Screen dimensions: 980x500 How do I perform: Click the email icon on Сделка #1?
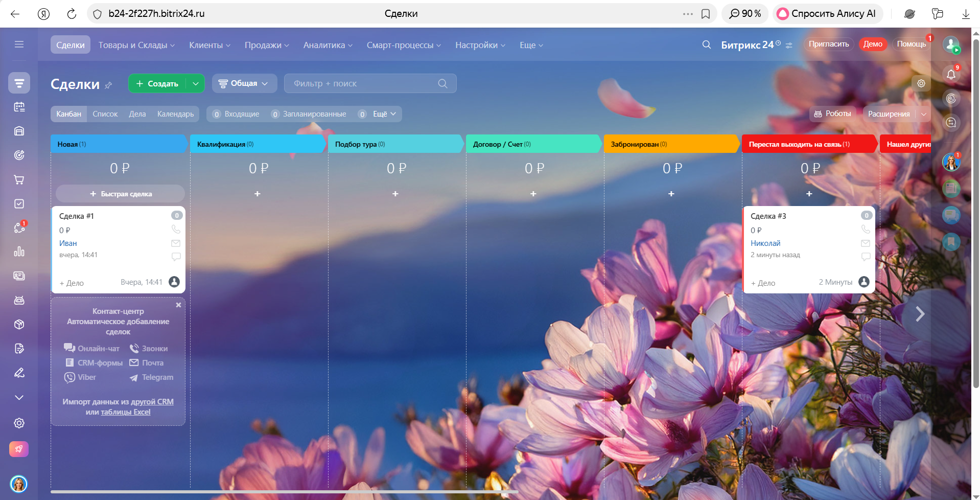pos(176,243)
